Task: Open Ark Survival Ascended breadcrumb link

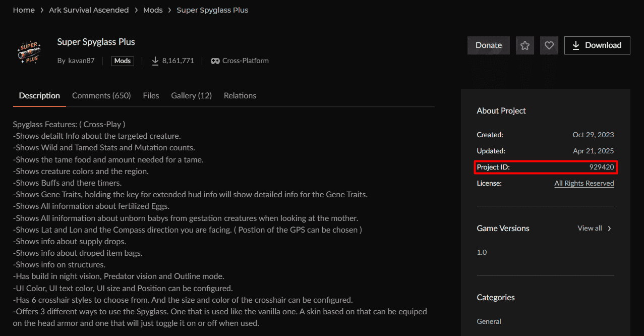Action: click(x=89, y=10)
